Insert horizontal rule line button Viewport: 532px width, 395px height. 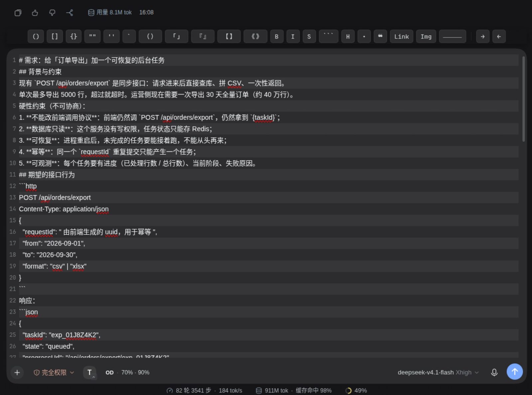click(452, 36)
